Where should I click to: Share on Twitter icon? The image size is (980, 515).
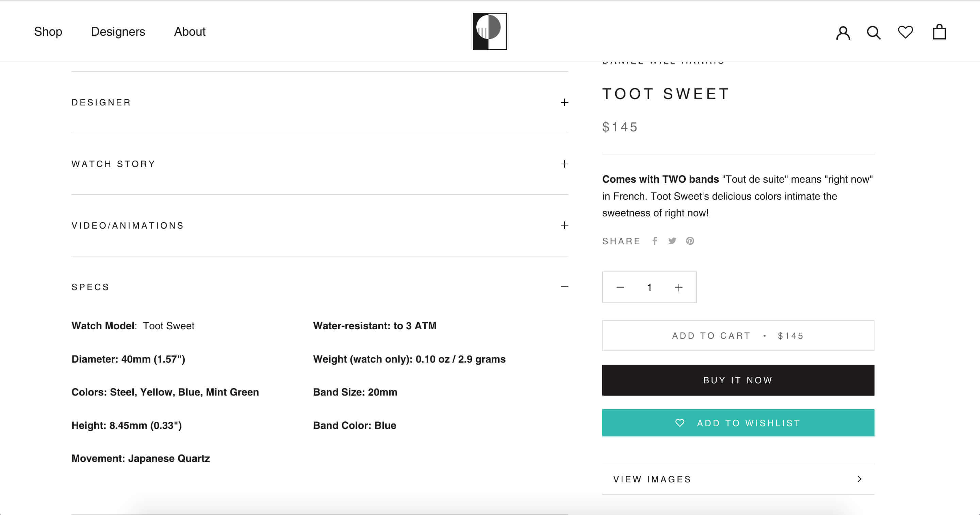[x=672, y=241]
